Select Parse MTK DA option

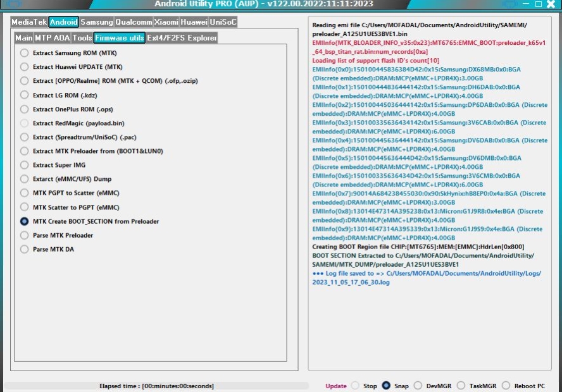pos(47,249)
